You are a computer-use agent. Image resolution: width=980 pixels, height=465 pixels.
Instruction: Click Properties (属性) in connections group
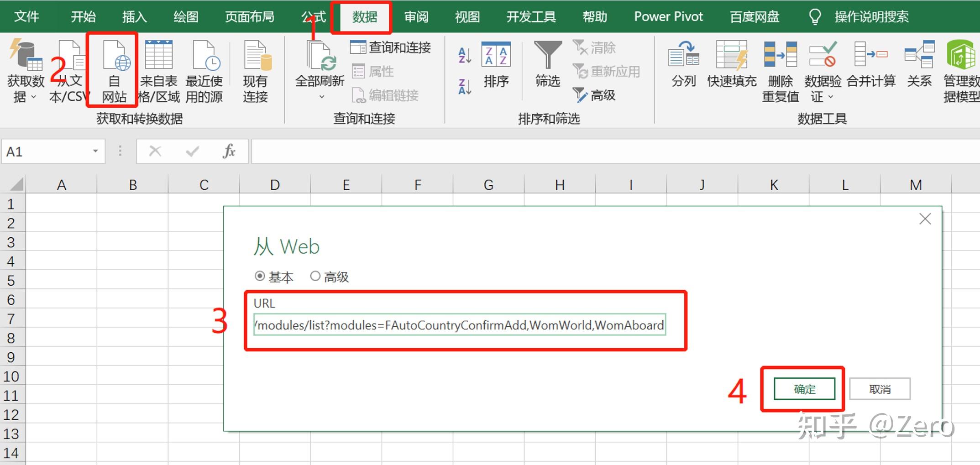373,71
